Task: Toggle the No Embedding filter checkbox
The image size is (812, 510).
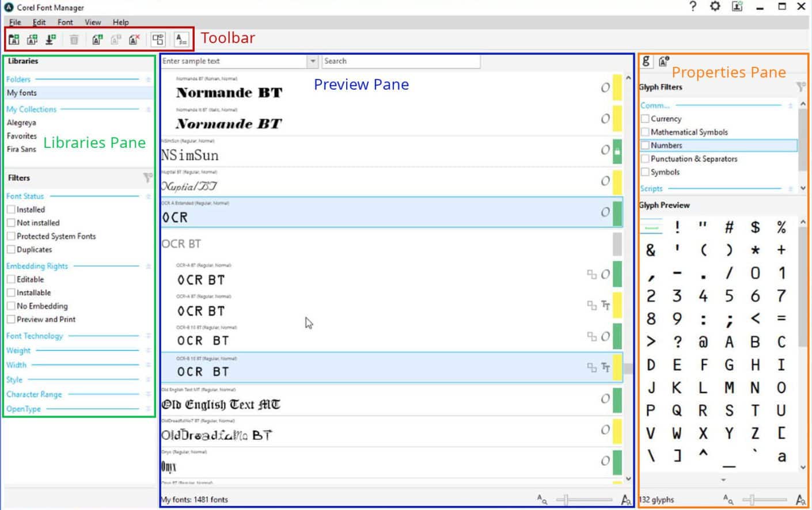Action: coord(10,306)
